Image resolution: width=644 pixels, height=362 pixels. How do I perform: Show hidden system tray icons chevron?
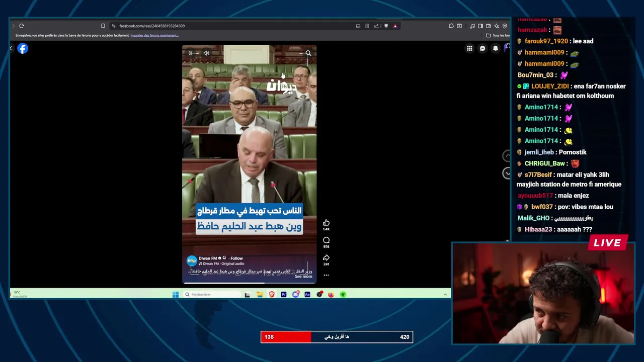[x=445, y=295]
